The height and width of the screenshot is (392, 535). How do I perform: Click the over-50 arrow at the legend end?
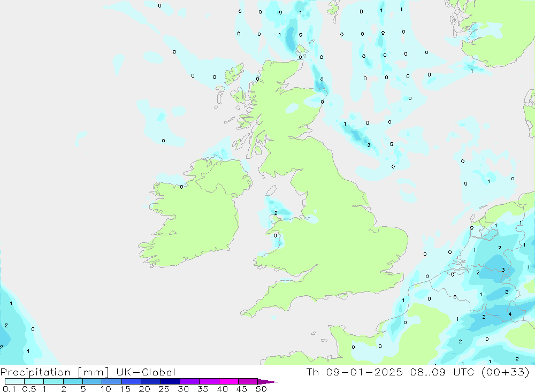(x=267, y=382)
